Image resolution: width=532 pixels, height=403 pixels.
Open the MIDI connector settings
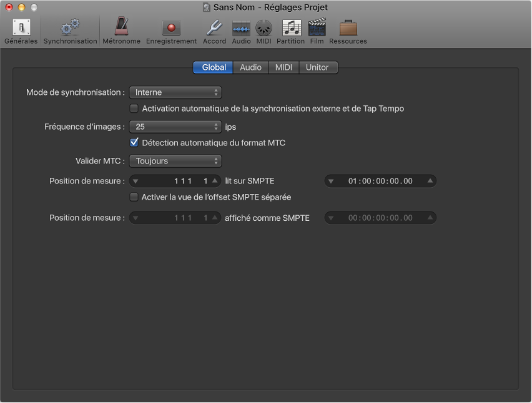[264, 30]
